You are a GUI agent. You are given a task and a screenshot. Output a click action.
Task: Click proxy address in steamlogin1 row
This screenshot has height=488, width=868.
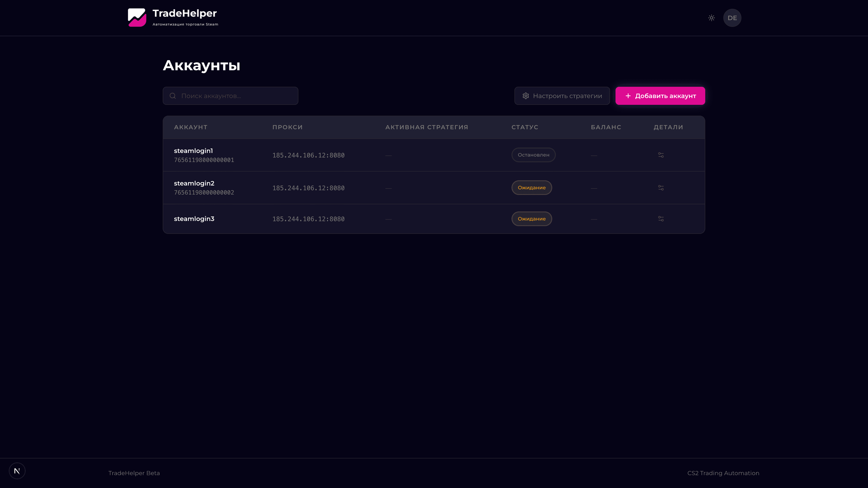308,155
